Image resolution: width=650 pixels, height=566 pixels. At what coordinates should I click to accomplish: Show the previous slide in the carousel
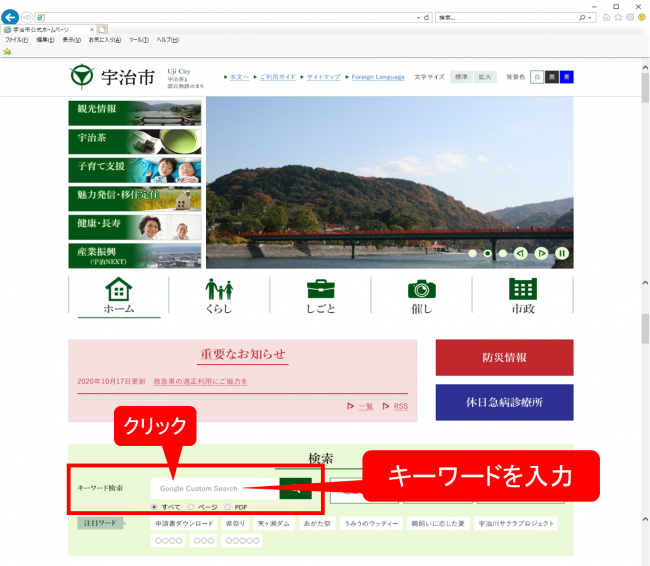[520, 253]
